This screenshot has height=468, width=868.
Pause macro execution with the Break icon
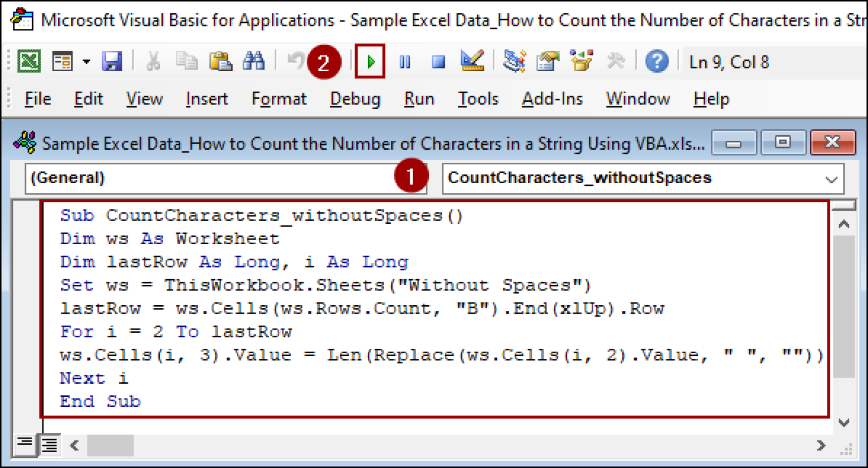point(405,61)
